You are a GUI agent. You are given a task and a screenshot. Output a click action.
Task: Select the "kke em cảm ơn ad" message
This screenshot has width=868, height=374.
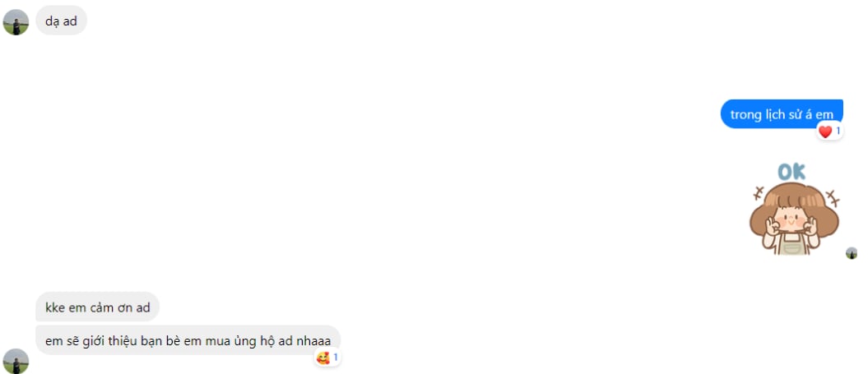97,307
